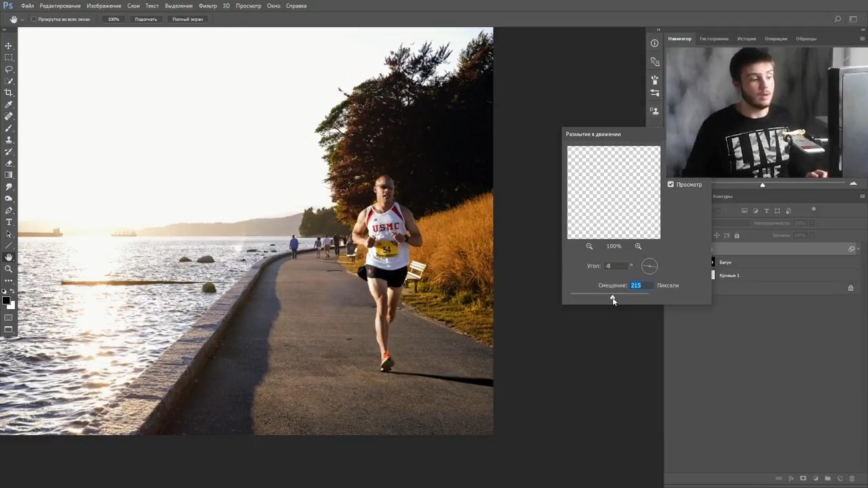This screenshot has width=868, height=488.
Task: Click the Navigator zoom slider handle
Action: (762, 184)
